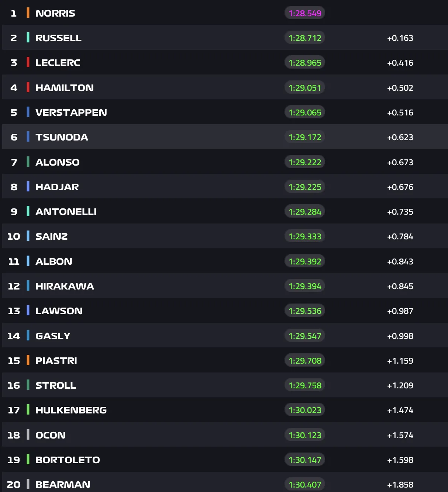
Task: Click Leclerc's red team color bar
Action: [28, 62]
